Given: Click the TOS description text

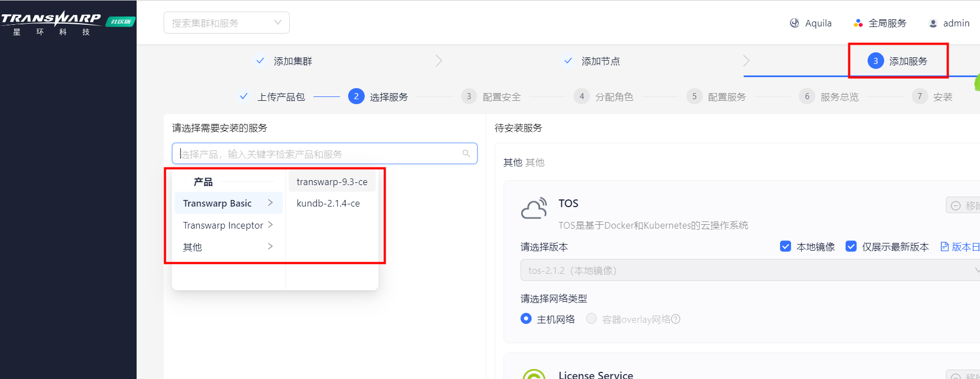Looking at the screenshot, I should [653, 225].
